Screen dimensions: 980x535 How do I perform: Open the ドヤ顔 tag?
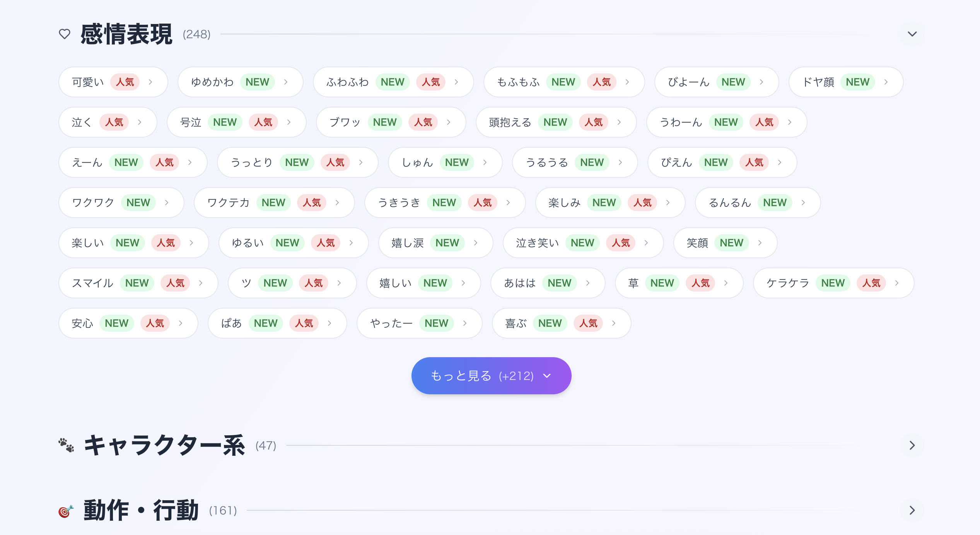[x=818, y=82]
